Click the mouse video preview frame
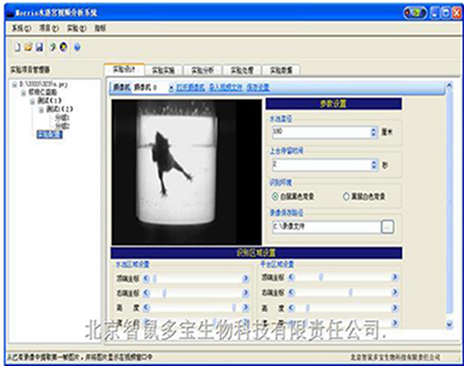Viewport: 464px width, 366px height. [187, 172]
